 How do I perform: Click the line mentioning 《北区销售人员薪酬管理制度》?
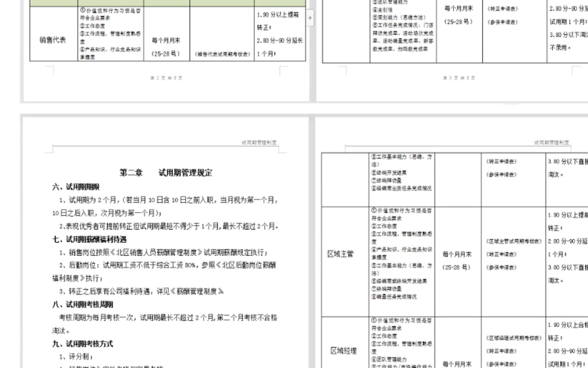163,252
